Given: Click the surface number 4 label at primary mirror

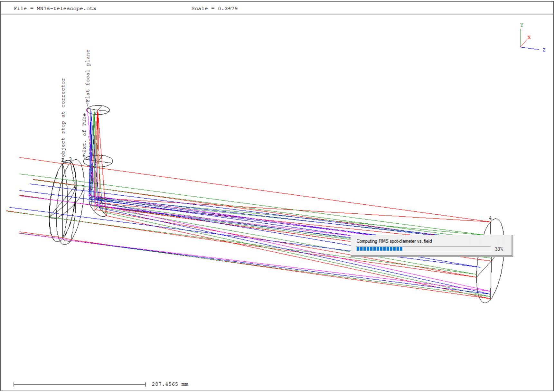Looking at the screenshot, I should point(490,218).
